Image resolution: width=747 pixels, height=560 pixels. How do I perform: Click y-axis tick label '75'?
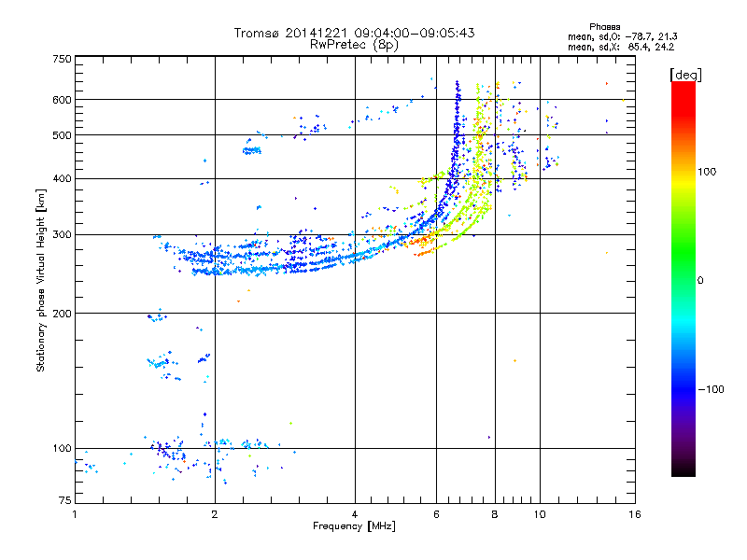pos(65,500)
